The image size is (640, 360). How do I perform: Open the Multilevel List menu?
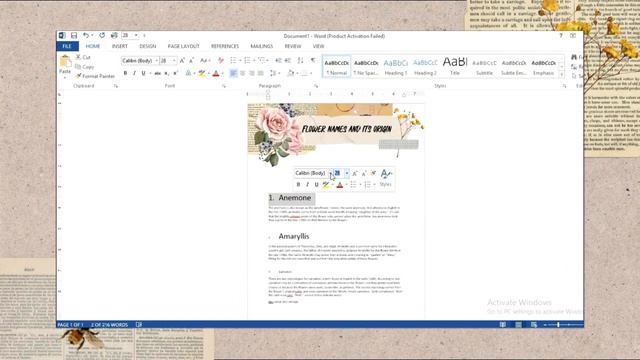click(261, 60)
